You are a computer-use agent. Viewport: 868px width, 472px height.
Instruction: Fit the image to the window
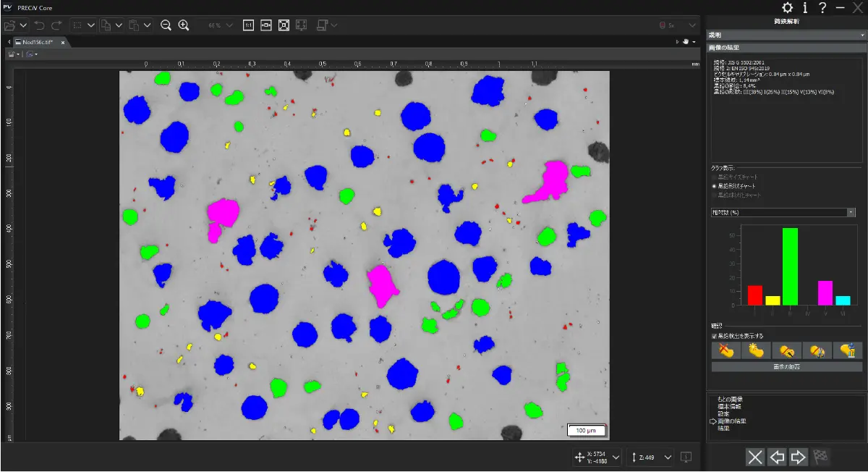point(284,25)
